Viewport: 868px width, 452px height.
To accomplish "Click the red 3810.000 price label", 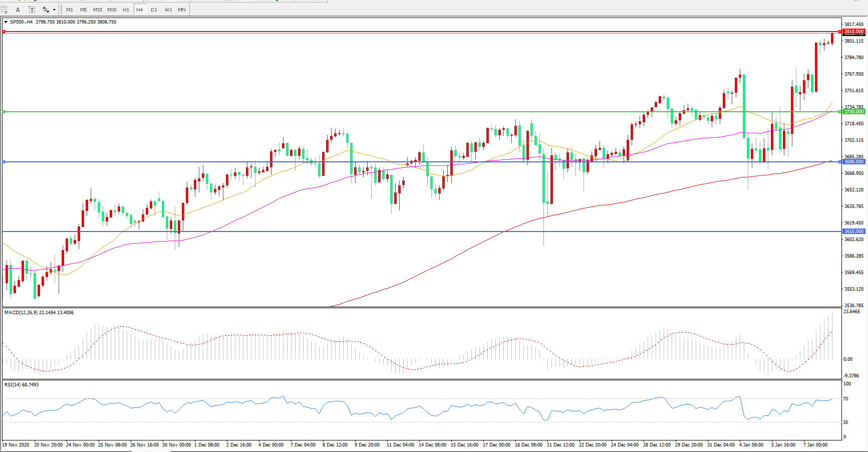I will (853, 32).
